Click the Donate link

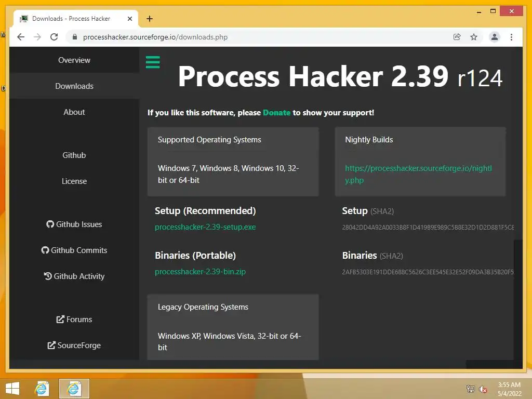pos(276,113)
